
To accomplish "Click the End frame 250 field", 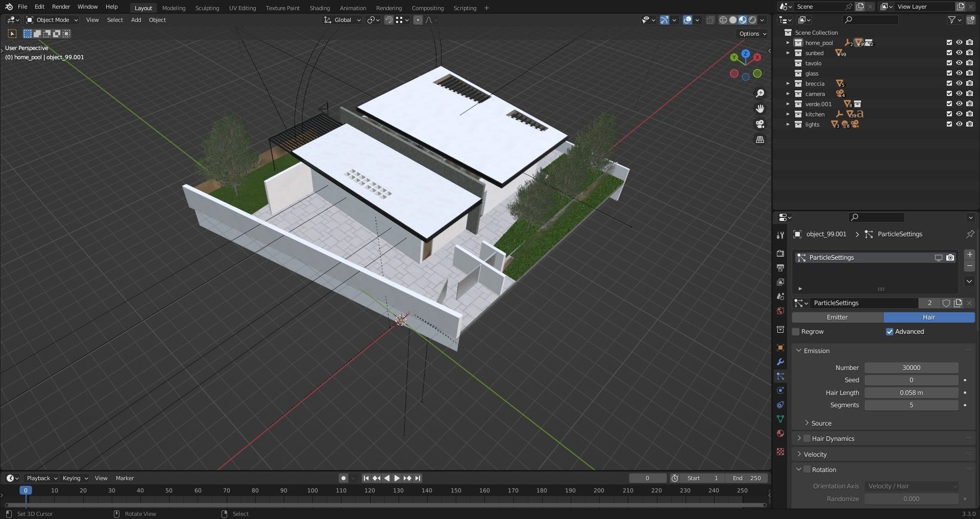I will pyautogui.click(x=747, y=478).
